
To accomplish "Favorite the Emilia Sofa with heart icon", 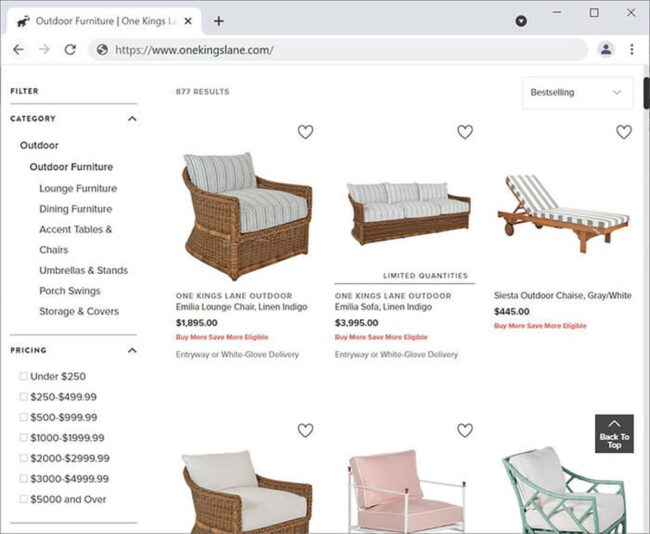I will coord(465,132).
